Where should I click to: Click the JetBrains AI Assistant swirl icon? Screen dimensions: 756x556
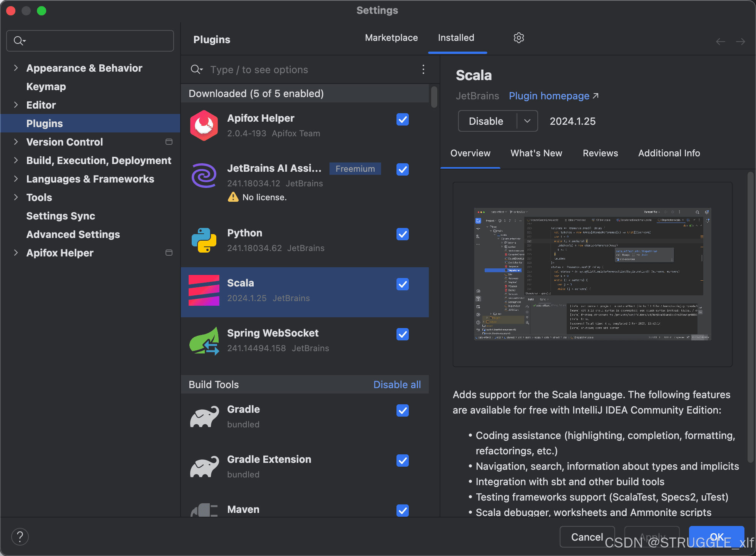tap(204, 176)
